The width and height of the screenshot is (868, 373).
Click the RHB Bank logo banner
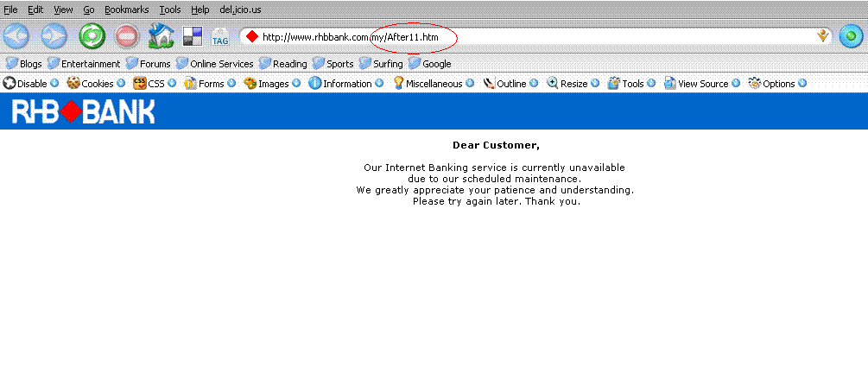click(83, 111)
